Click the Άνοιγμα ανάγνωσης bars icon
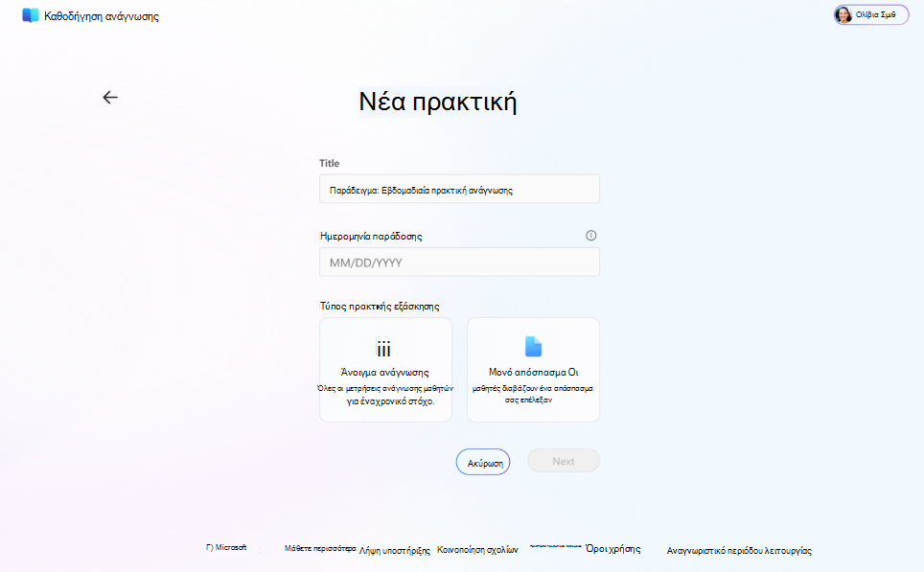Viewport: 924px width, 572px height. click(x=383, y=348)
